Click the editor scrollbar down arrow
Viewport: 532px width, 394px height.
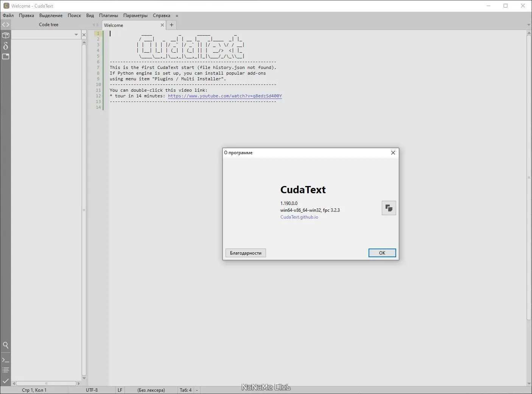coord(529,383)
